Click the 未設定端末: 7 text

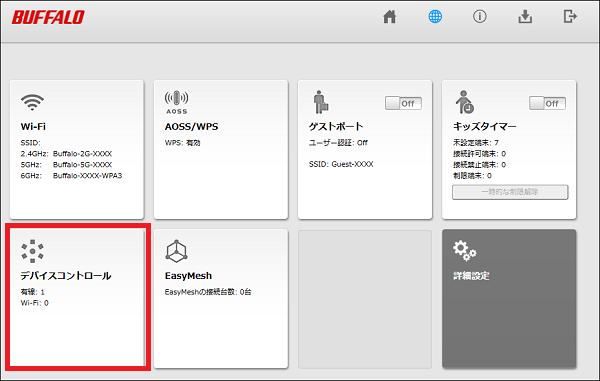tap(476, 143)
